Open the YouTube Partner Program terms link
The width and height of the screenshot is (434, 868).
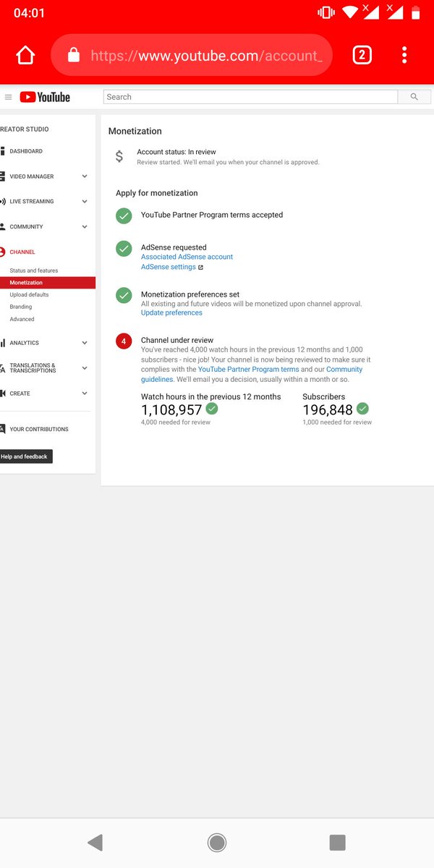[249, 370]
